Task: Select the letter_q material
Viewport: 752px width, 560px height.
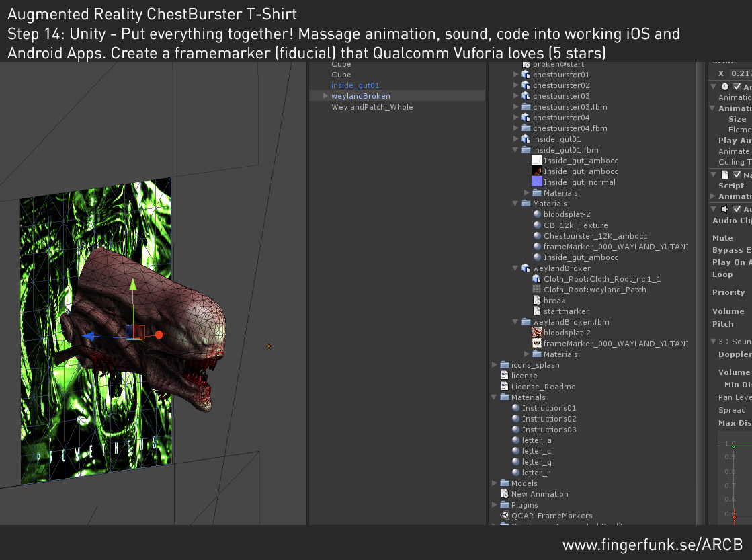Action: [x=537, y=462]
